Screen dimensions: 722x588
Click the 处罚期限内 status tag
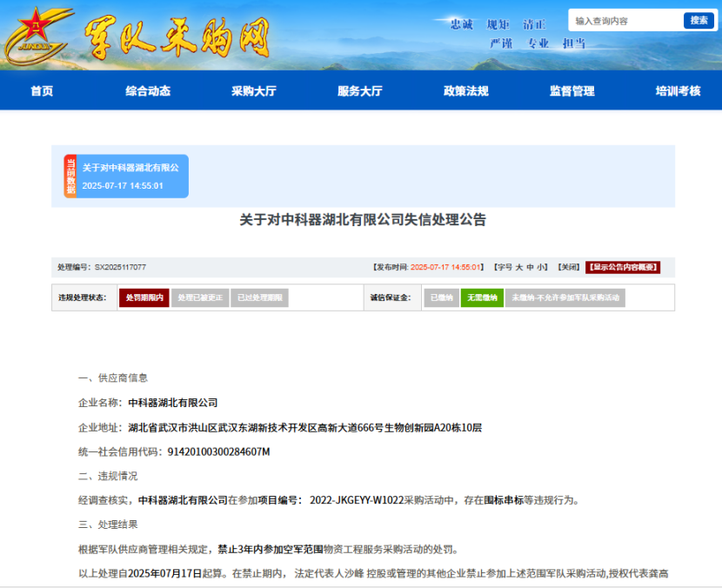tap(144, 297)
